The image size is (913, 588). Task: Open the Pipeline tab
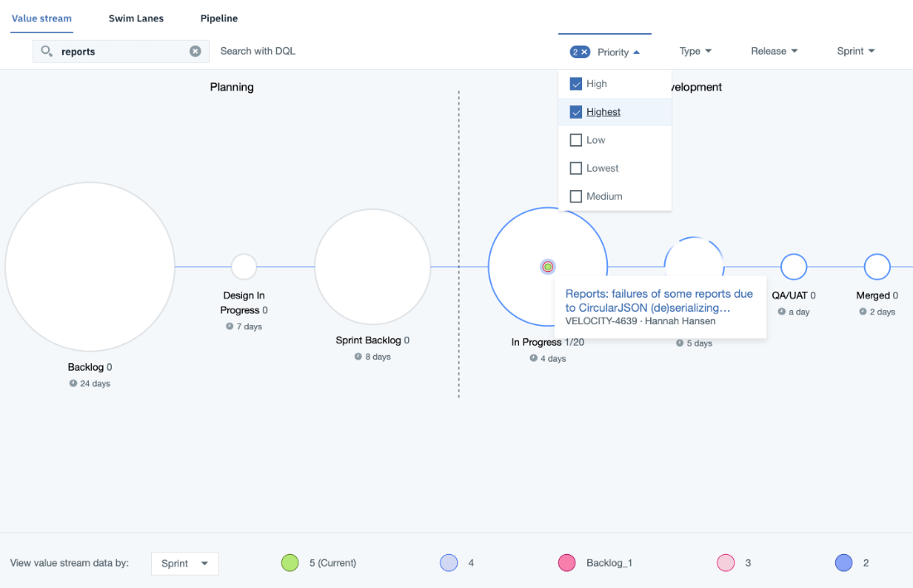[218, 17]
